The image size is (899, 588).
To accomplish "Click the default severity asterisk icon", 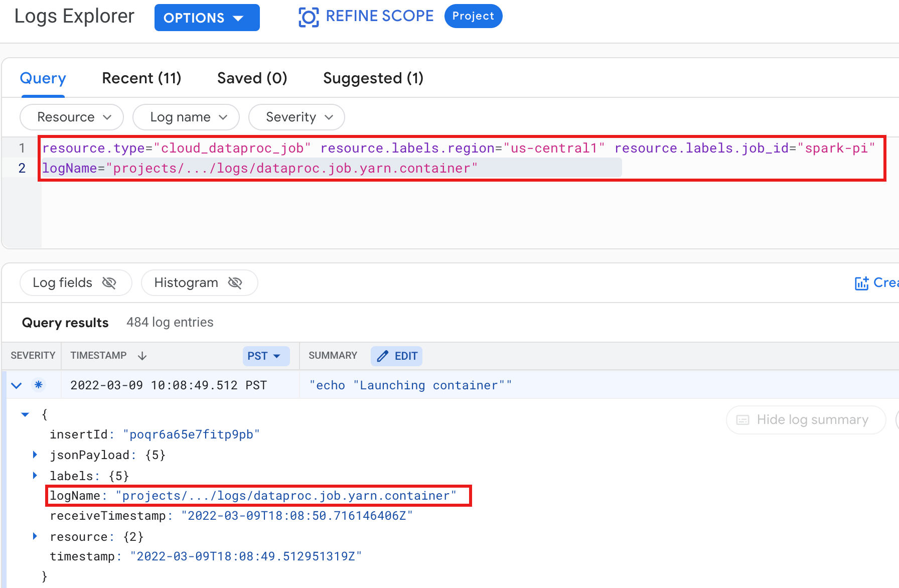I will click(39, 385).
